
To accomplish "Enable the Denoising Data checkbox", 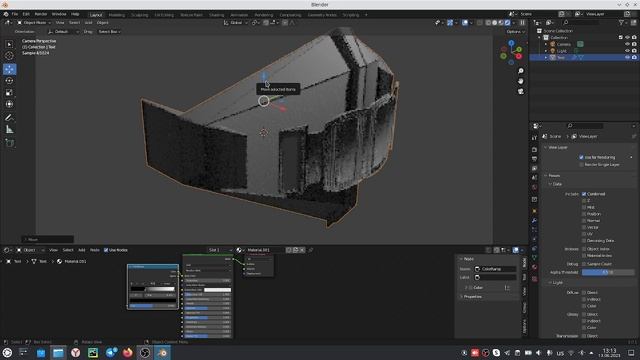I will coord(584,241).
